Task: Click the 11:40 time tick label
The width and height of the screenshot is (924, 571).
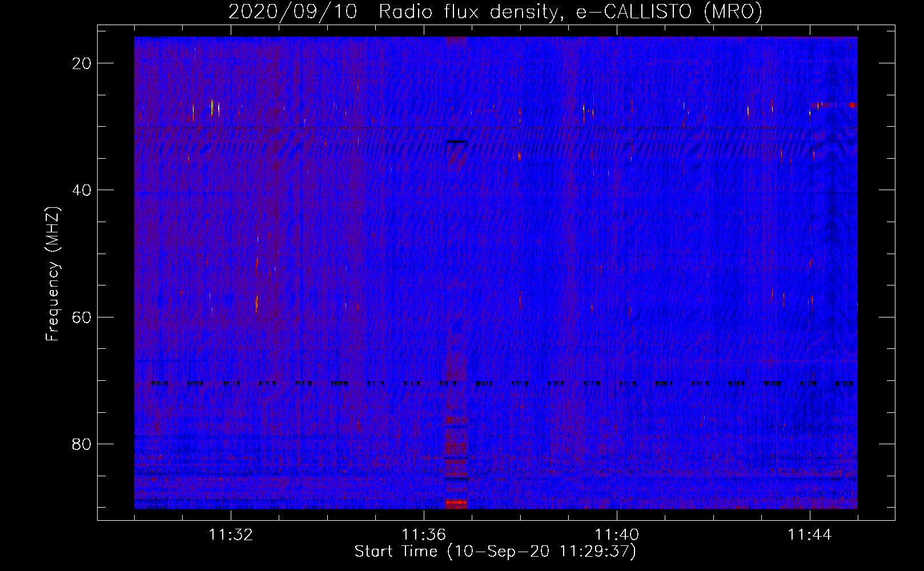Action: (617, 535)
